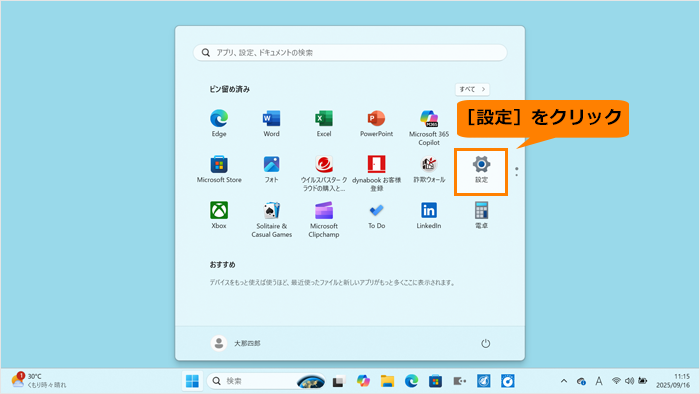Toggle the IME input mode A indicator
The height and width of the screenshot is (394, 700).
tap(599, 381)
